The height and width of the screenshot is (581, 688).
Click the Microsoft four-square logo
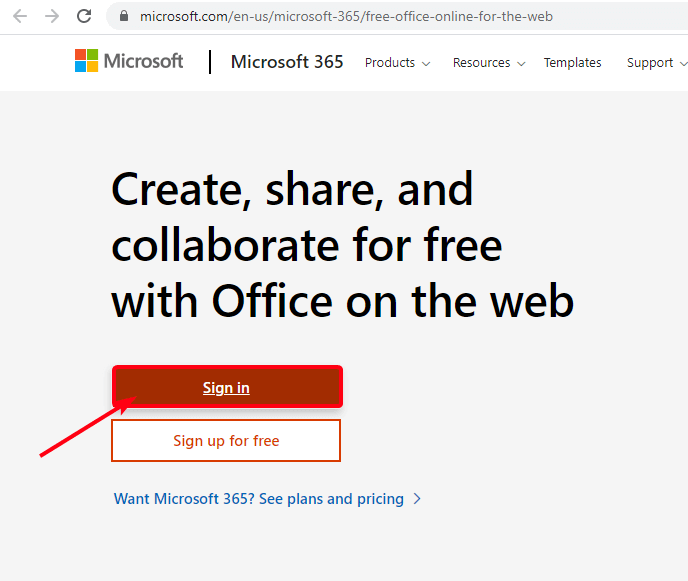coord(88,61)
